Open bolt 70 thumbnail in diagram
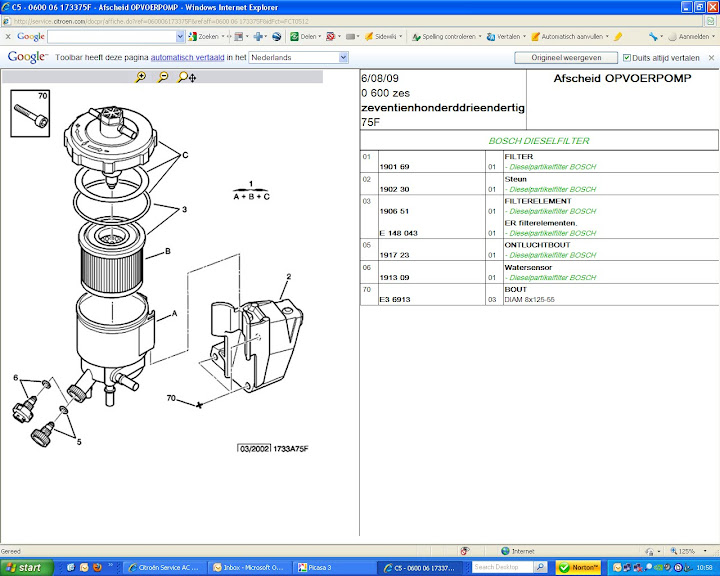The image size is (720, 576). click(30, 113)
